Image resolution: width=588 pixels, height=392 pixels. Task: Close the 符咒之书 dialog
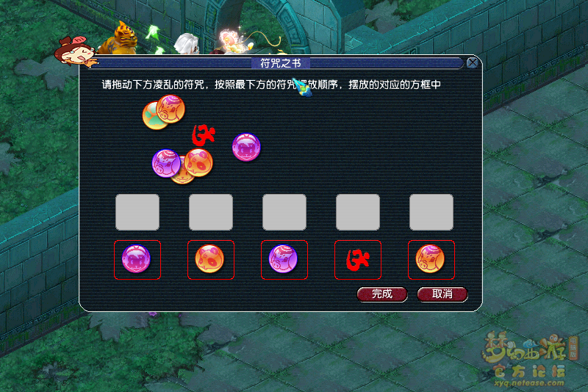[x=472, y=62]
